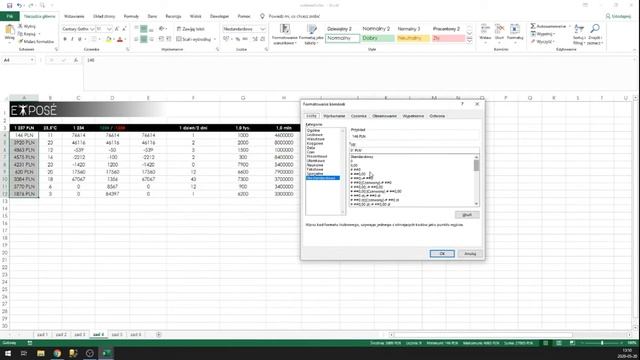640x360 pixels.
Task: Click the cell borders icon
Action: [x=93, y=39]
